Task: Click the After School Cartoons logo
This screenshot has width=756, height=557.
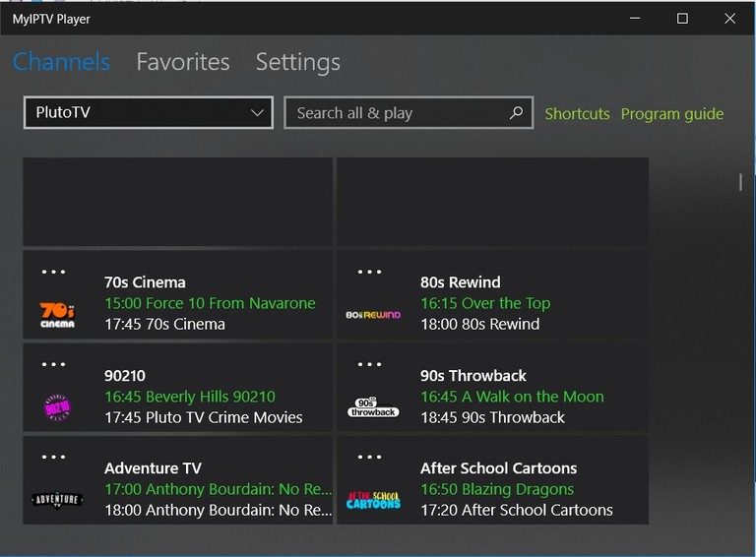Action: 373,500
